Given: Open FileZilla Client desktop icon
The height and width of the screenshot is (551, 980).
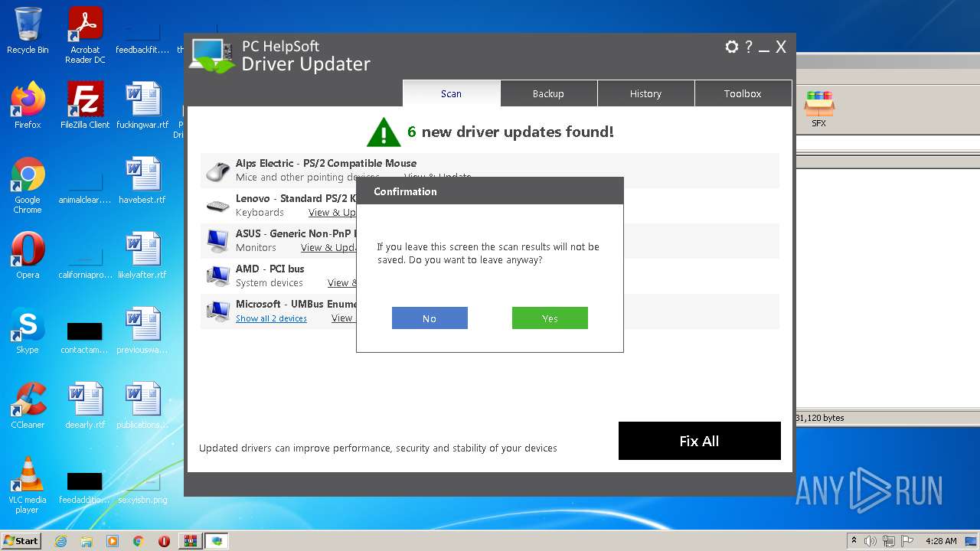Looking at the screenshot, I should [85, 106].
